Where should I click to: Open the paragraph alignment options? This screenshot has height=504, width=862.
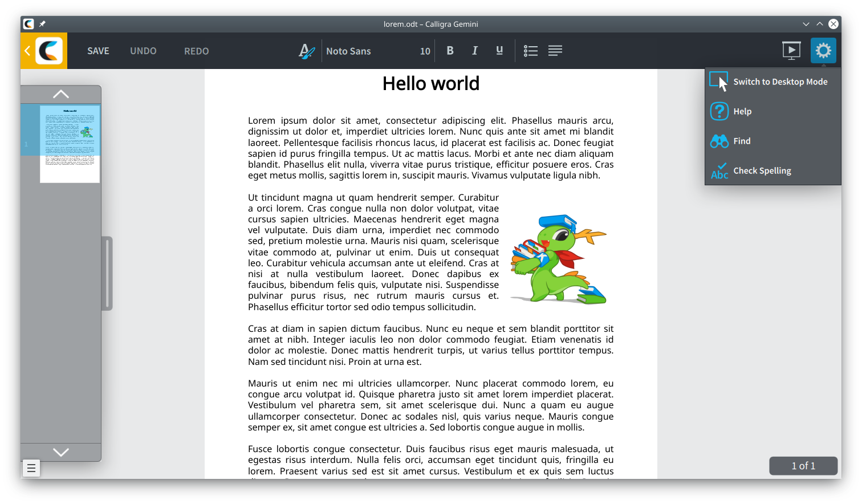coord(555,51)
